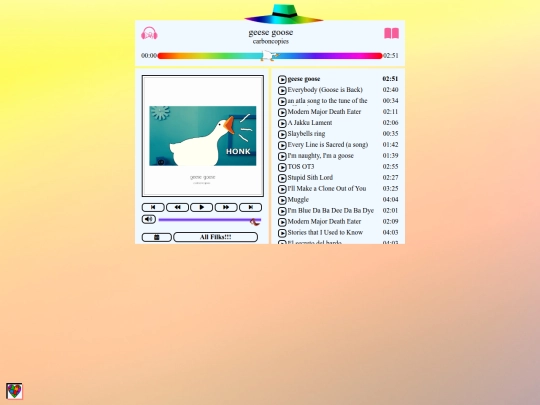Click the 03:25 duration in the playlist
Screen dimensions: 540x405
[x=391, y=189]
